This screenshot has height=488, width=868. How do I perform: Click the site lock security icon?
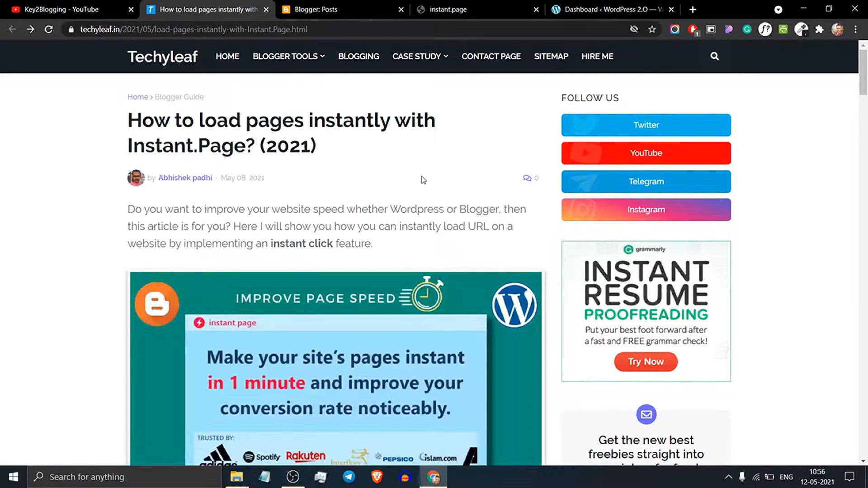pos(71,29)
